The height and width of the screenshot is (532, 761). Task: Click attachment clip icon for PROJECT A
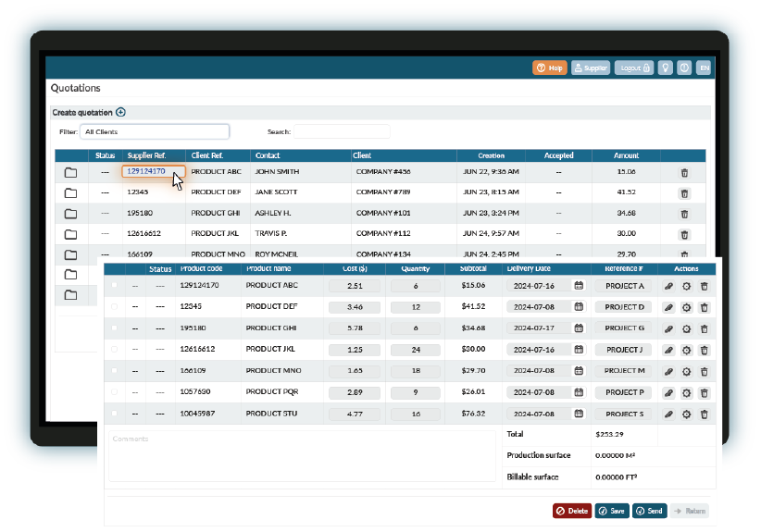click(x=668, y=286)
